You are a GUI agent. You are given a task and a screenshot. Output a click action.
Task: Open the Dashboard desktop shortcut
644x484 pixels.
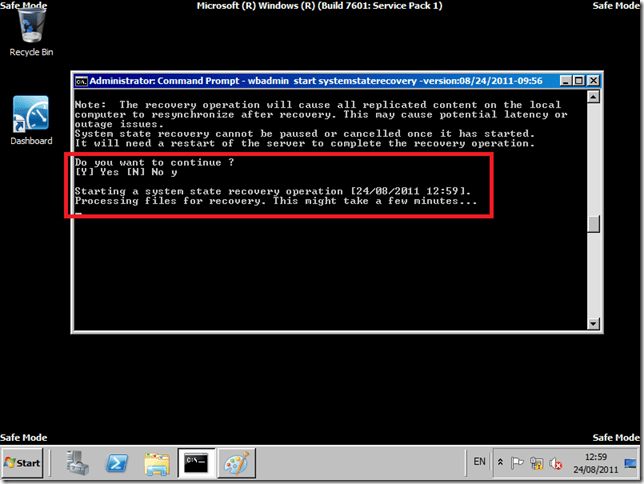(31, 121)
